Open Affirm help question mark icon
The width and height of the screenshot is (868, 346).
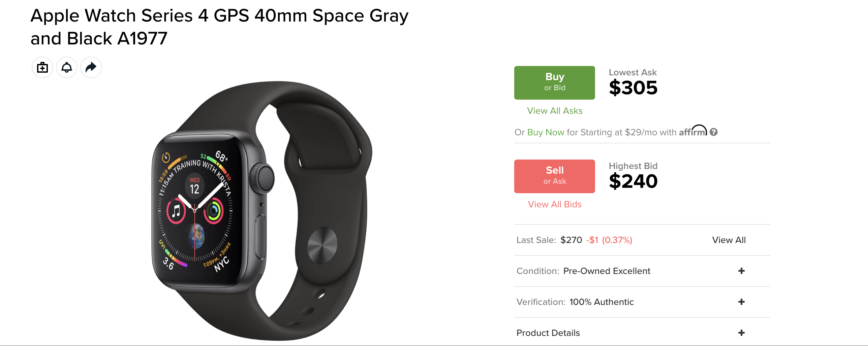point(713,132)
